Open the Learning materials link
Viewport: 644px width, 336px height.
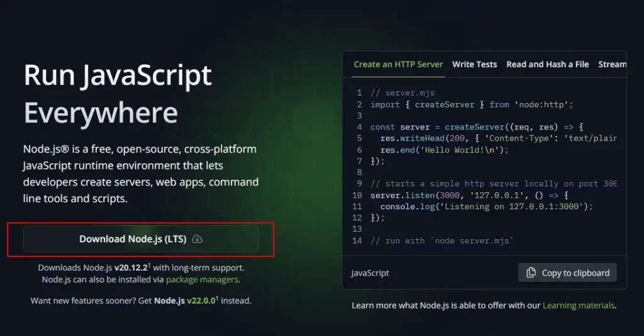579,305
